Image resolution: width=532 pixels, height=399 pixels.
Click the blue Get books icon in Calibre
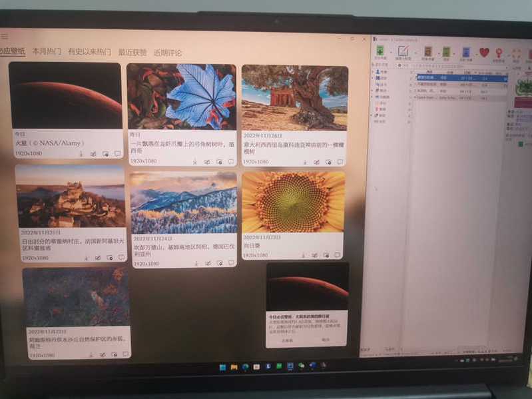(466, 53)
